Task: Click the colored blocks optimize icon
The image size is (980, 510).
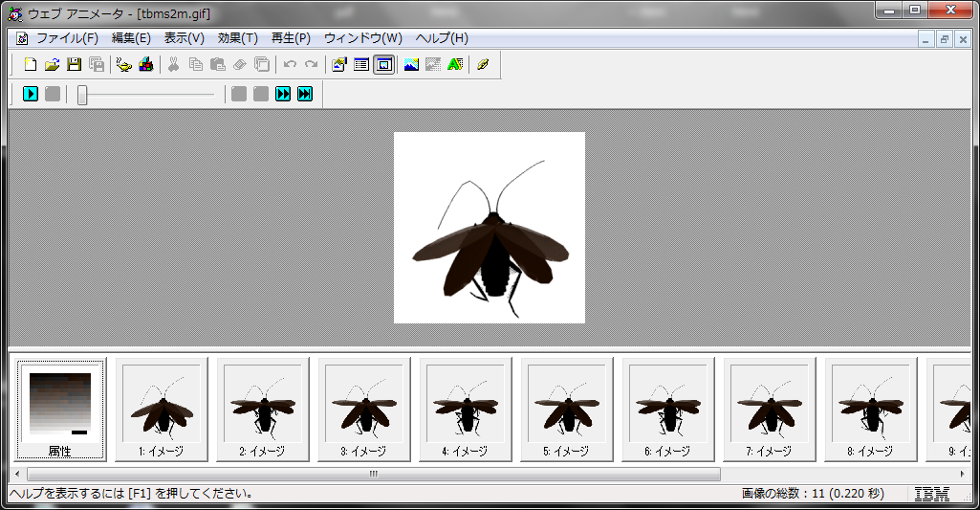Action: (x=145, y=65)
